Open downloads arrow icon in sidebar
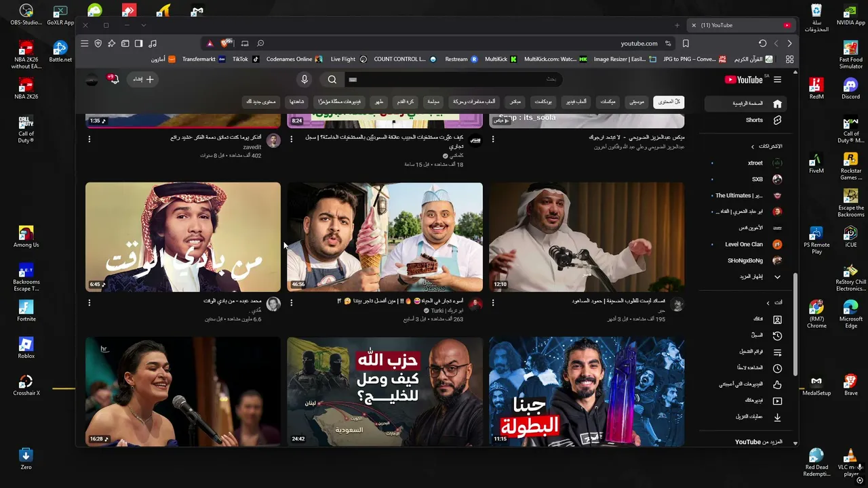868x488 pixels. click(x=777, y=418)
